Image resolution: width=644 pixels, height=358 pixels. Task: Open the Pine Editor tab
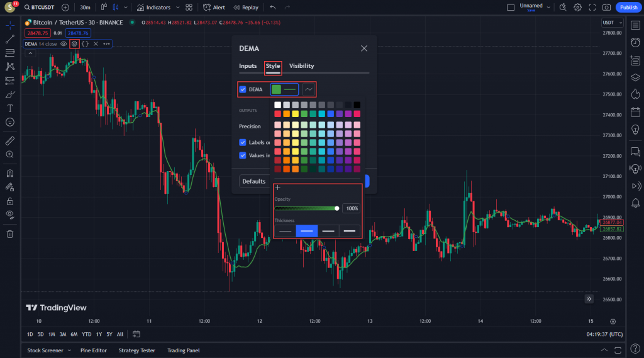(94, 350)
